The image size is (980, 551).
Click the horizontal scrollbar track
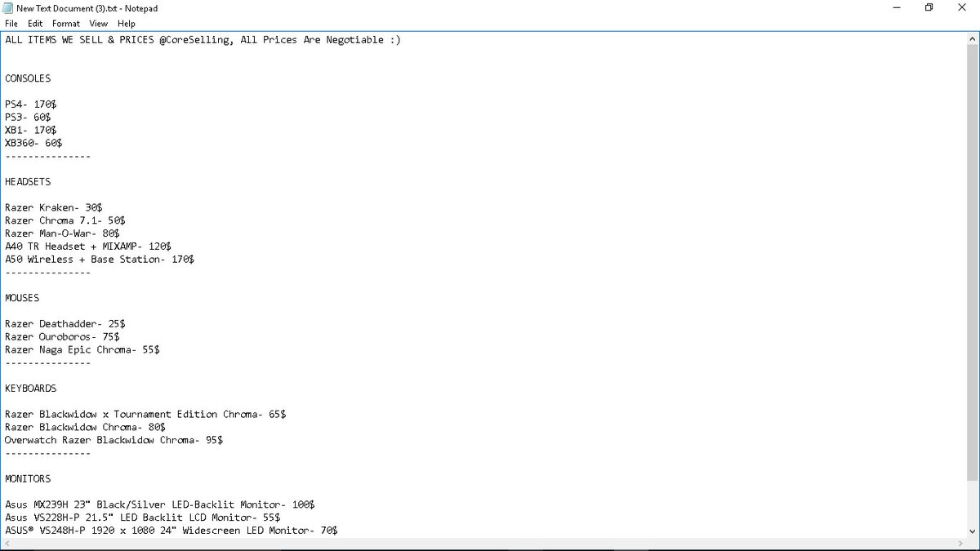pyautogui.click(x=483, y=543)
